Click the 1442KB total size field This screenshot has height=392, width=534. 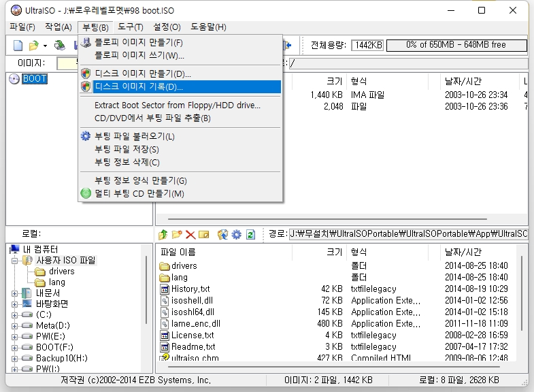(367, 45)
